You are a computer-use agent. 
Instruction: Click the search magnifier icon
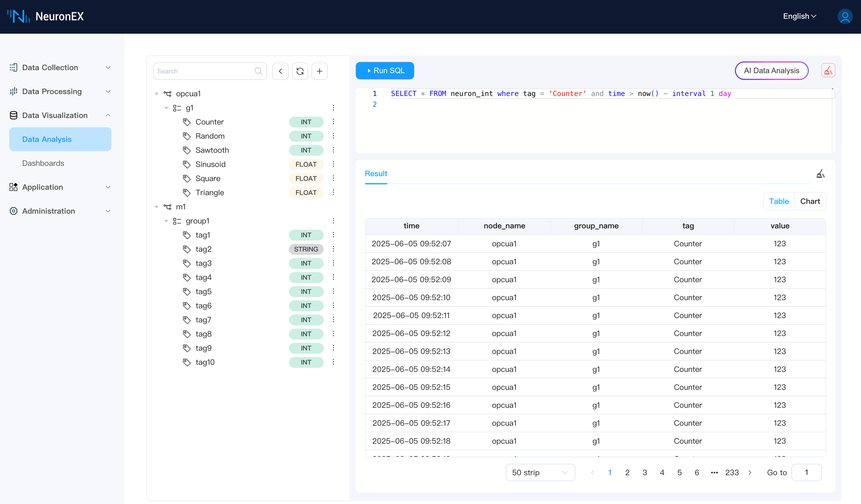pyautogui.click(x=258, y=71)
